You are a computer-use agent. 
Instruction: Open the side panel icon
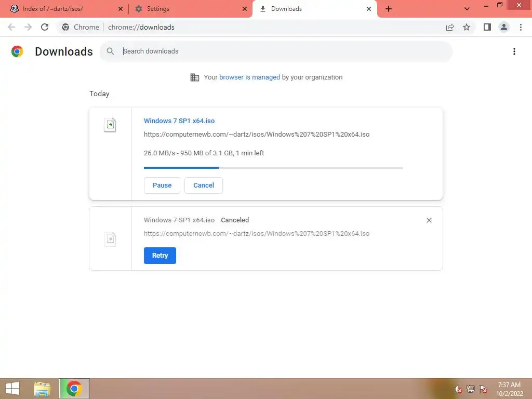[x=487, y=27]
